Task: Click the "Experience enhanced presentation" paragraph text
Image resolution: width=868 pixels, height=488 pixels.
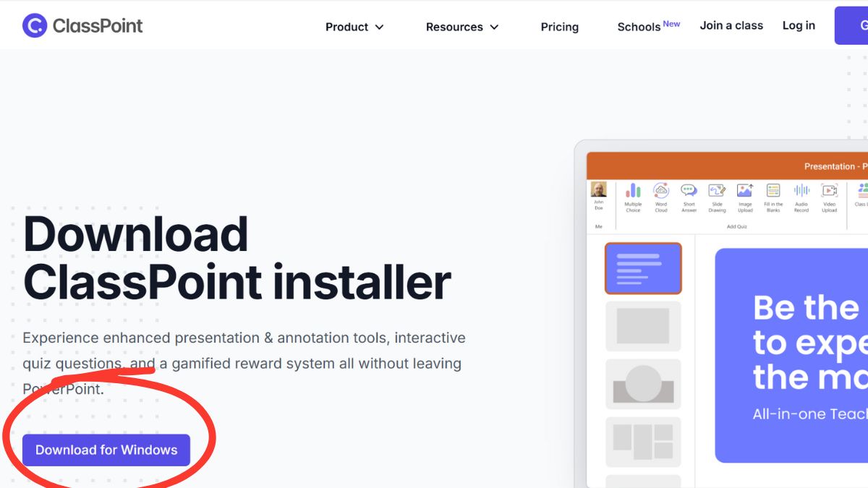Action: tap(244, 363)
